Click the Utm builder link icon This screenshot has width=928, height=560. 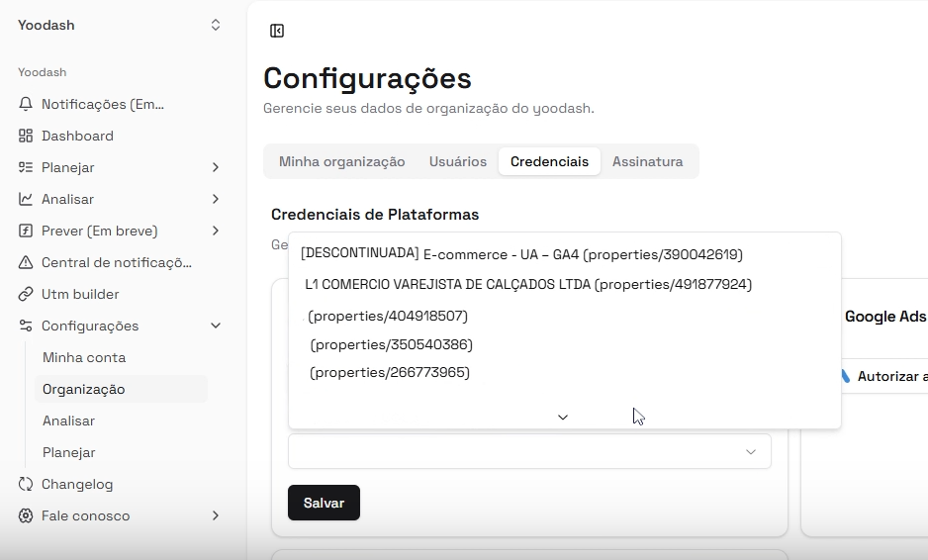pos(26,294)
